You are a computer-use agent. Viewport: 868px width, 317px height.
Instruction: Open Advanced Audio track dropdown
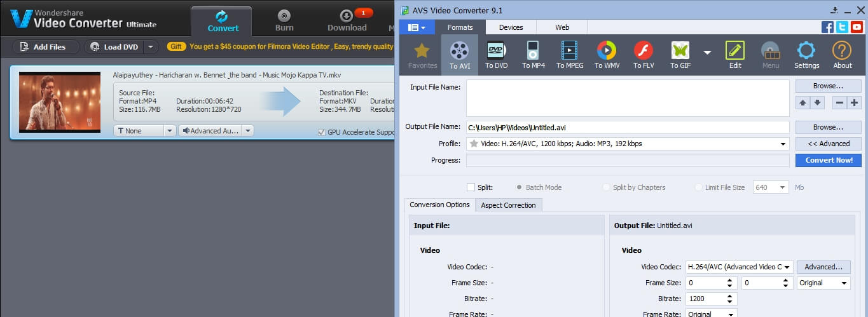216,130
